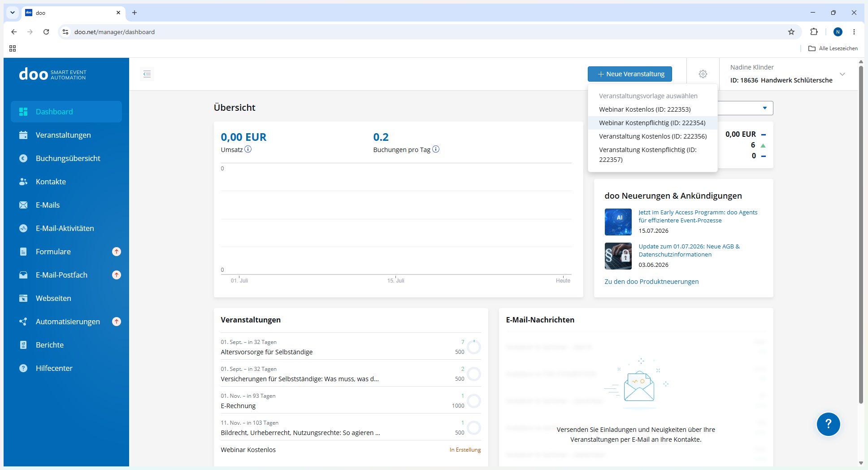
Task: Open a new browser tab
Action: pyautogui.click(x=135, y=13)
